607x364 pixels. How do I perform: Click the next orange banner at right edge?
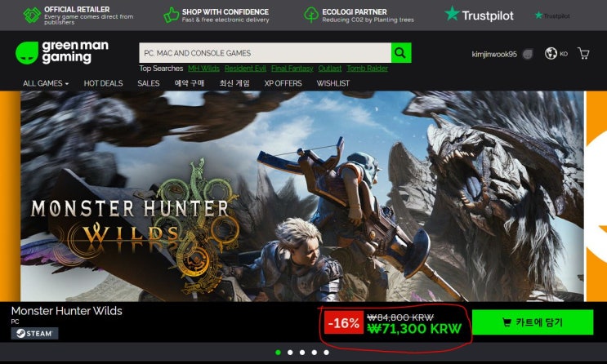click(596, 196)
